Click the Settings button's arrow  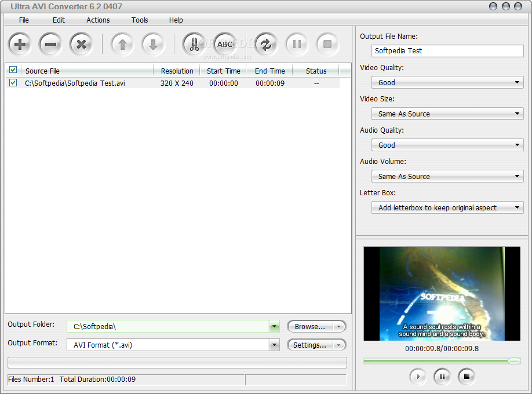pos(338,345)
